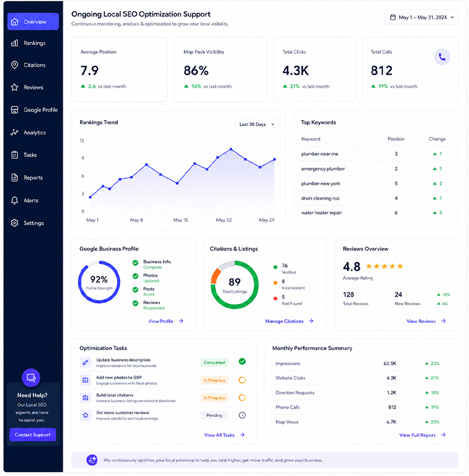Click the home icon beside Overview
Screen dimensions: 469x476
14,22
